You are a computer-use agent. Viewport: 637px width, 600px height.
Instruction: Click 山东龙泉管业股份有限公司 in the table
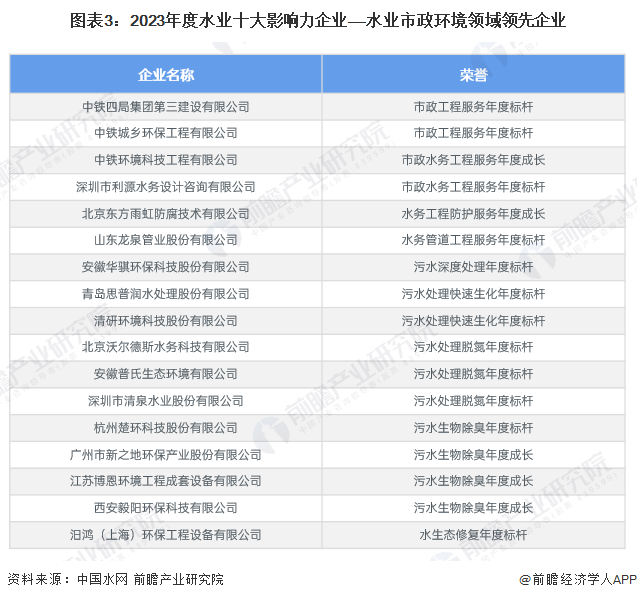coord(166,240)
